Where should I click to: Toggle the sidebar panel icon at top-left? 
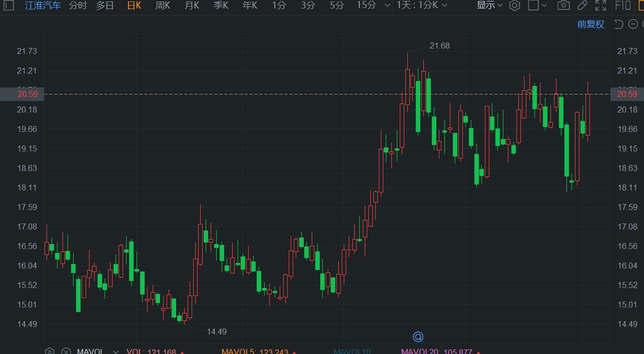(x=9, y=5)
